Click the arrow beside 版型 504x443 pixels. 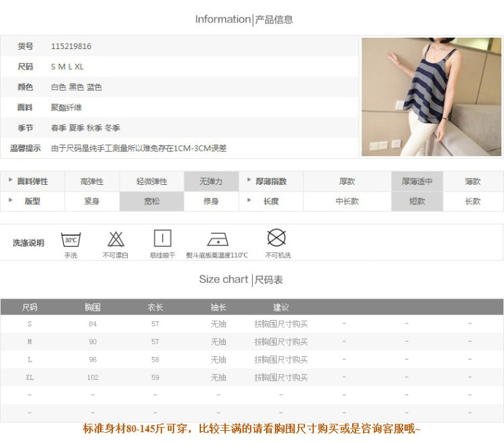tap(10, 200)
